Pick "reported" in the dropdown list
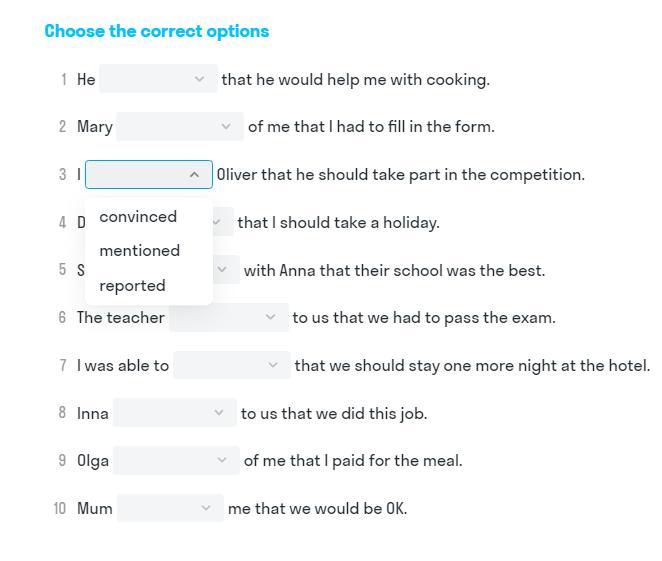The image size is (662, 561). [132, 286]
